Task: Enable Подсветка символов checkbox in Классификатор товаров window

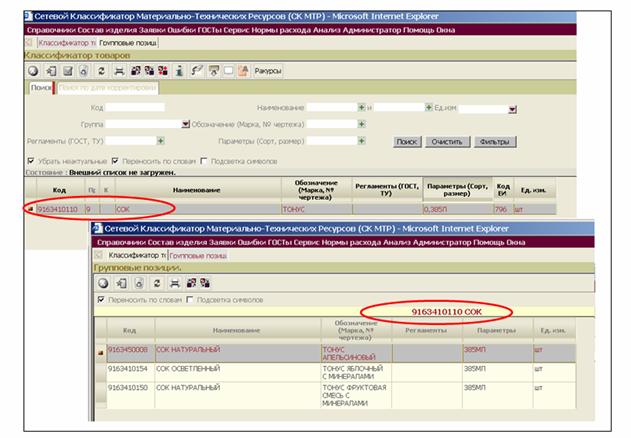Action: (204, 161)
